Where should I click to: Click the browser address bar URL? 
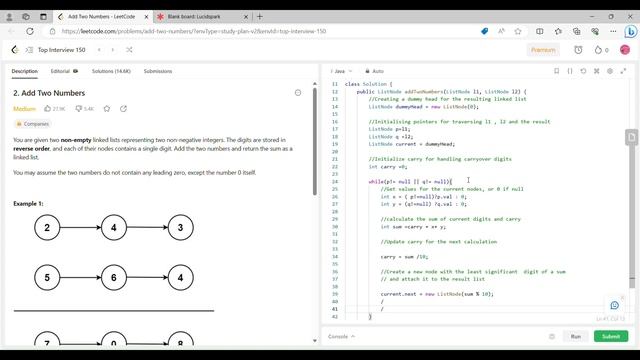[194, 31]
